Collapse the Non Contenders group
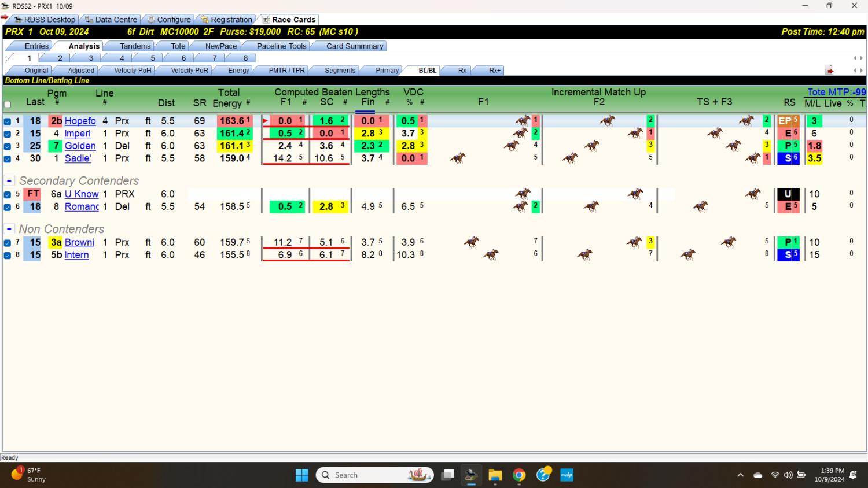Viewport: 868px width, 488px height. tap(9, 229)
